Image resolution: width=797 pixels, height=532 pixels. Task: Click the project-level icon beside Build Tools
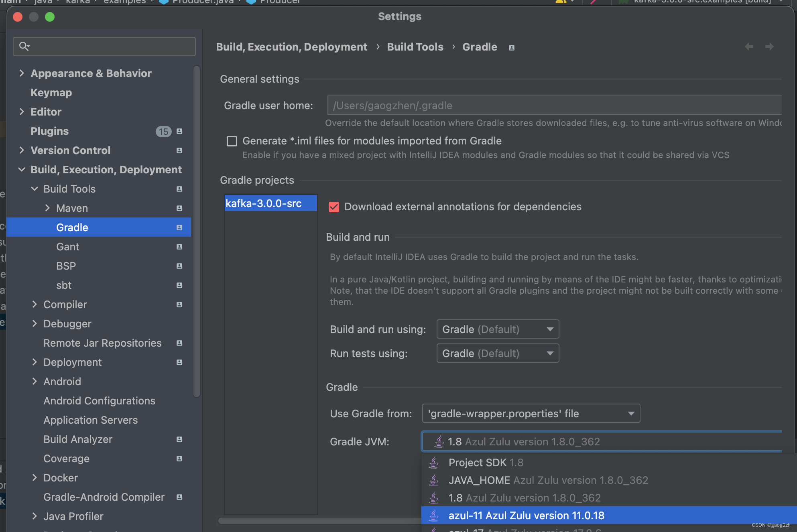pyautogui.click(x=179, y=189)
